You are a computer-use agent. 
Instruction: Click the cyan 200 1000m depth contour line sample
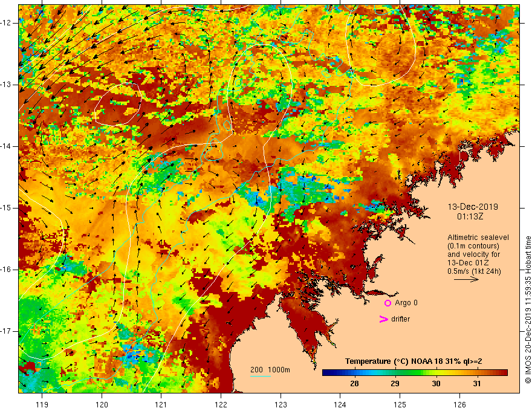click(260, 376)
